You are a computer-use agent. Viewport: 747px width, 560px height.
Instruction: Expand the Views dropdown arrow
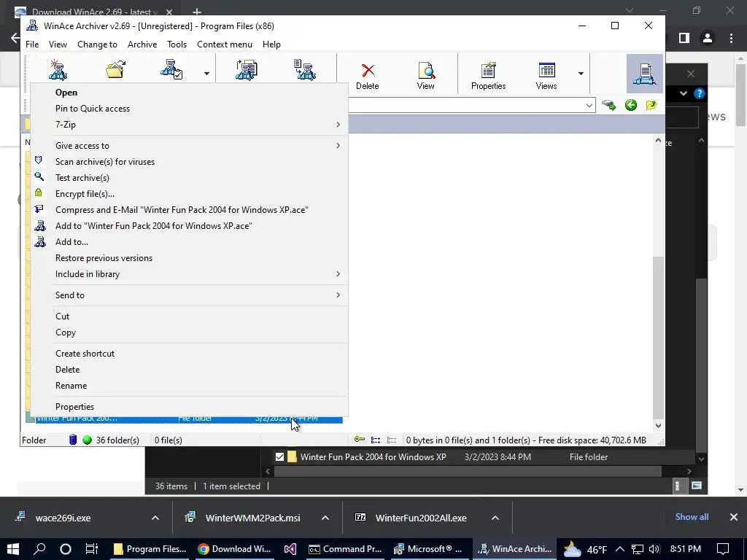point(581,74)
